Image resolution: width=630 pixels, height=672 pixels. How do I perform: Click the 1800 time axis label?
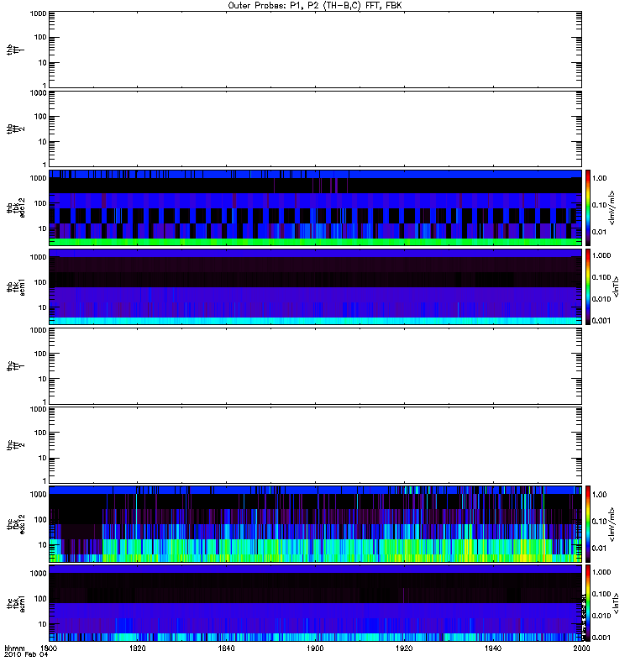click(49, 648)
